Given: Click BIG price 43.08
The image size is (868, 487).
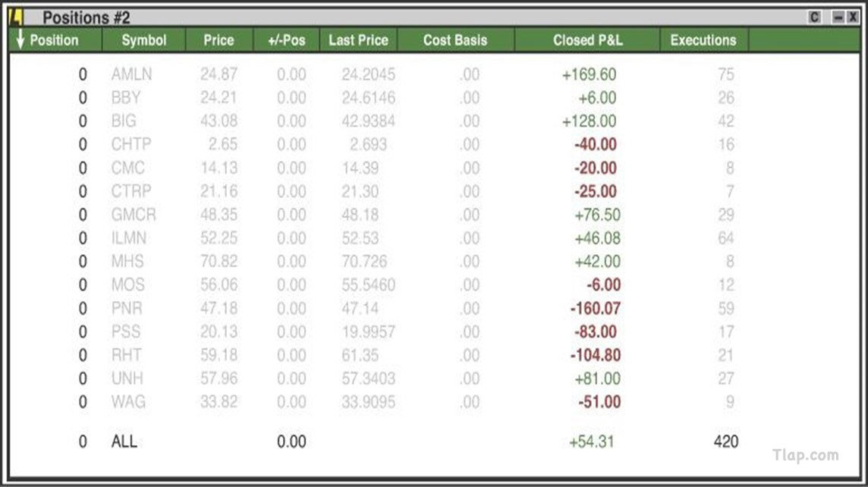Looking at the screenshot, I should tap(219, 121).
